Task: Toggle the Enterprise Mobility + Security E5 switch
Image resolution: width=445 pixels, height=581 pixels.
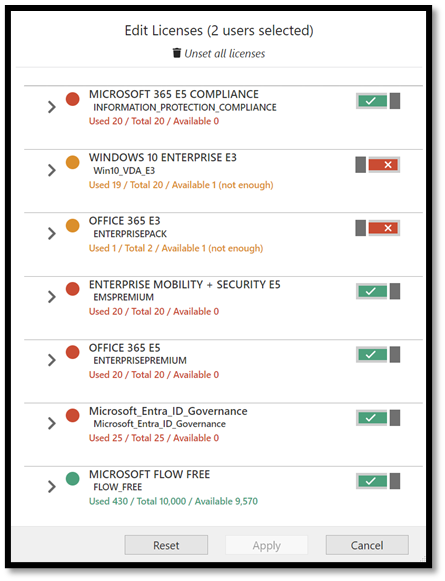Action: [x=378, y=291]
